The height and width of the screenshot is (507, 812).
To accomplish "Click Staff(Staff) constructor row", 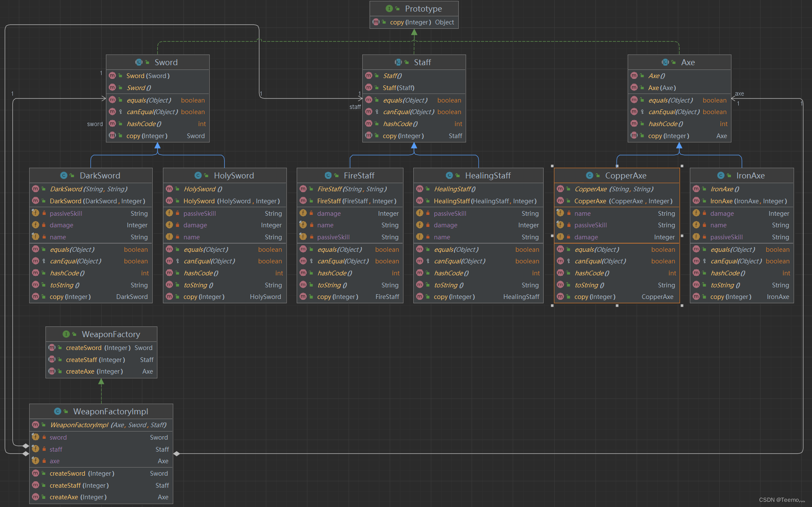I will [x=414, y=88].
